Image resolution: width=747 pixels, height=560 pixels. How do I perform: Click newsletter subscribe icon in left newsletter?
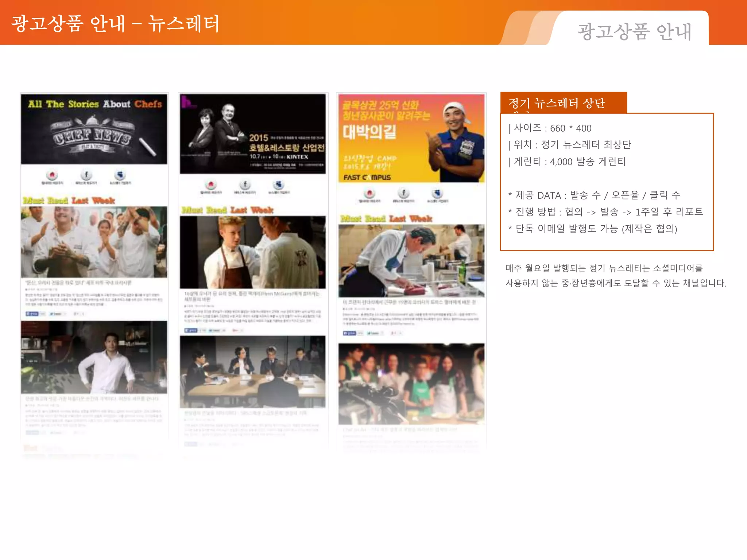[120, 175]
